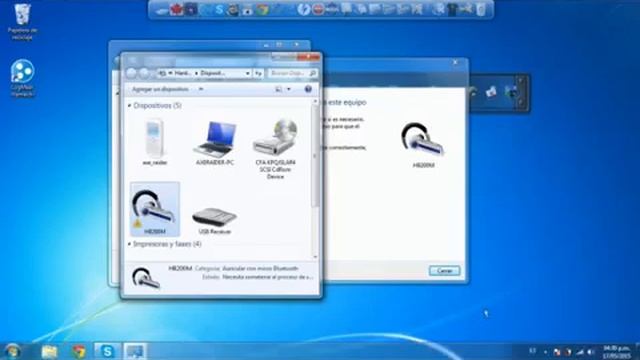Viewport: 640px width, 360px height.
Task: Open Papelera de reciclaje desktop icon
Action: (x=22, y=22)
